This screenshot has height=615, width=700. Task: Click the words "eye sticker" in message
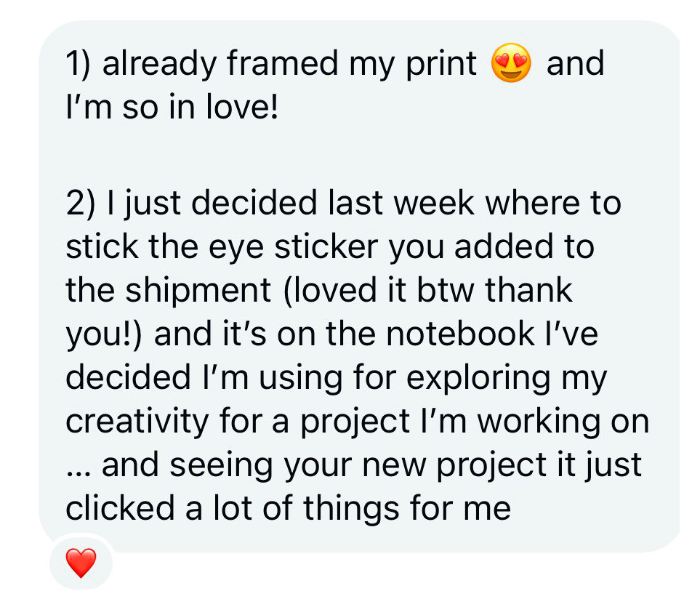tap(294, 248)
